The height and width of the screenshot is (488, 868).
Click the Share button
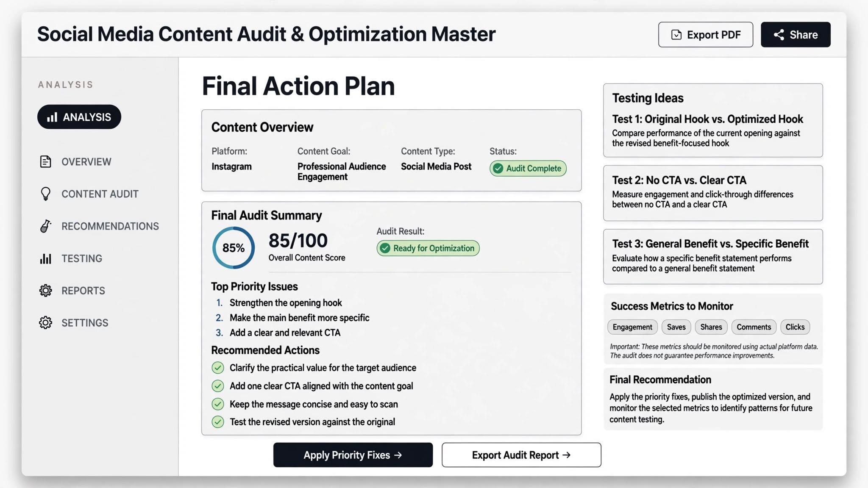[x=796, y=35]
